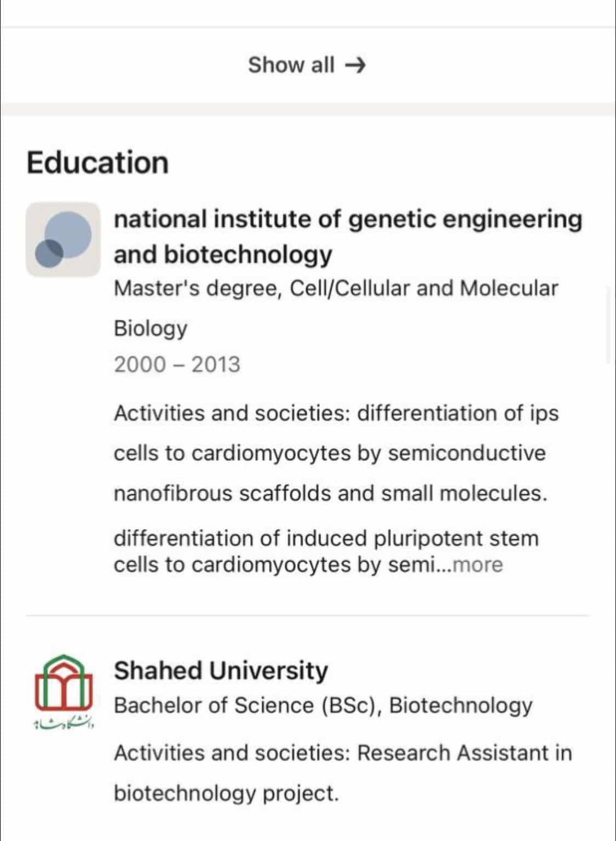Click the arrow icon beside Show all

(355, 66)
